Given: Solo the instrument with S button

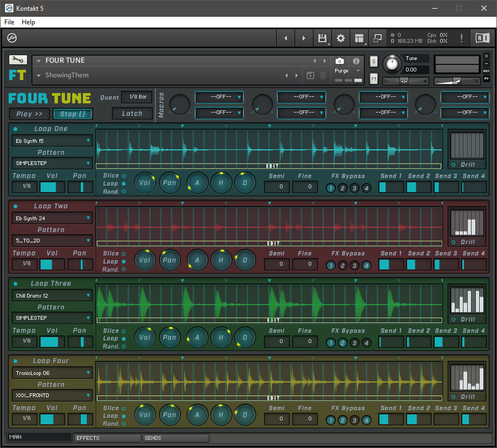Looking at the screenshot, I should [x=374, y=62].
